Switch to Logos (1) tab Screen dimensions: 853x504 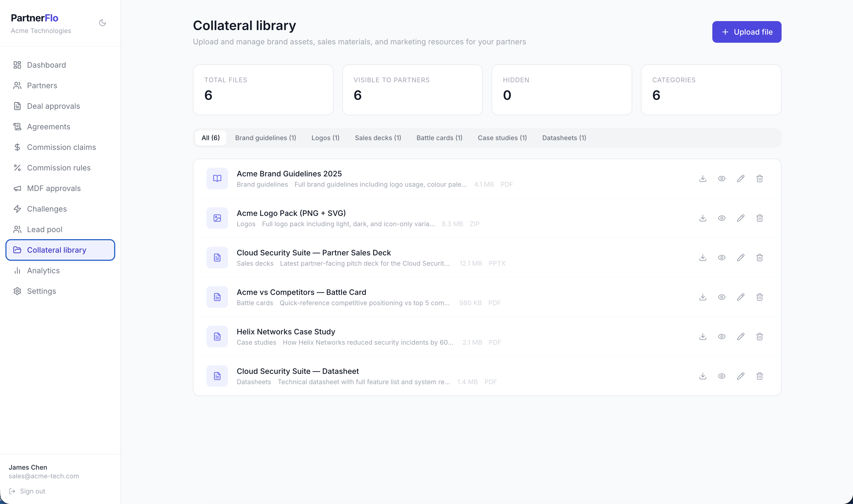[325, 138]
